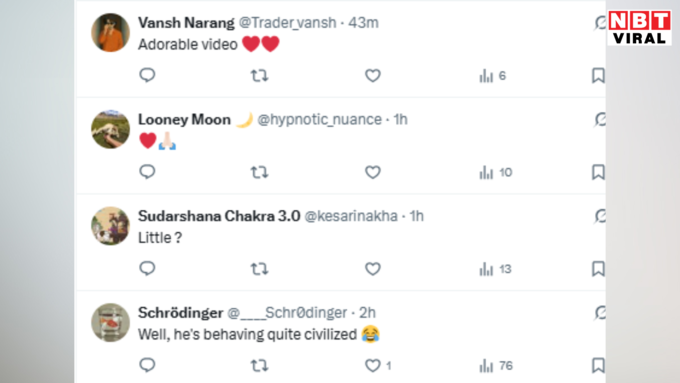The image size is (680, 383).
Task: Reply to Vansh Narang's tweet
Action: 147,75
